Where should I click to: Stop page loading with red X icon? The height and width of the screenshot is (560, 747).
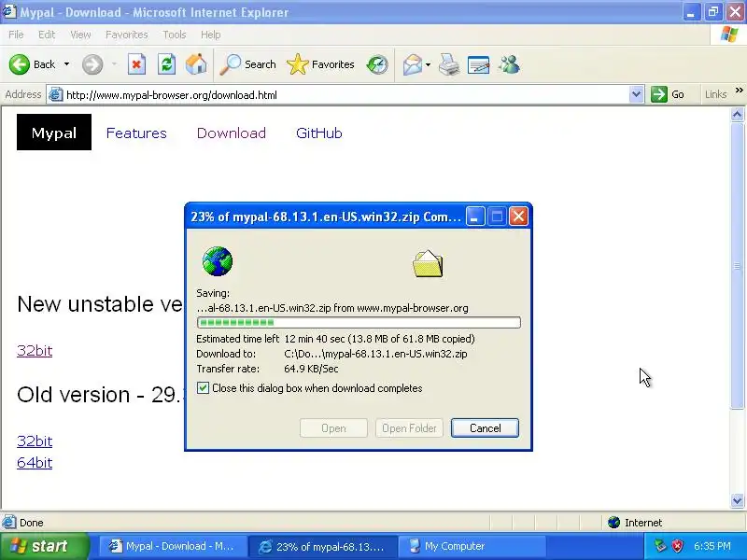[136, 64]
